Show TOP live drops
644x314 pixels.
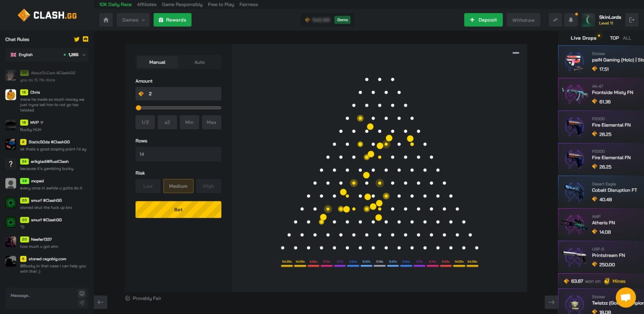(x=614, y=38)
